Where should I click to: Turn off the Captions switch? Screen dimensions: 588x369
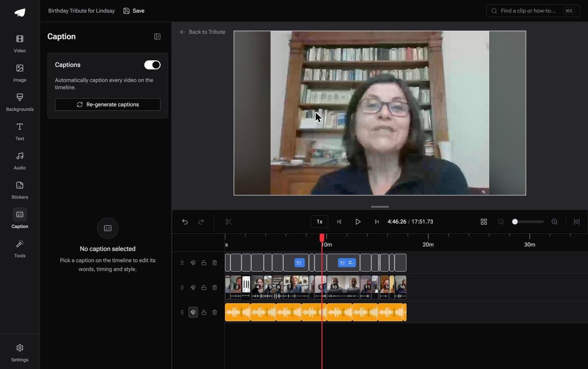pyautogui.click(x=152, y=65)
